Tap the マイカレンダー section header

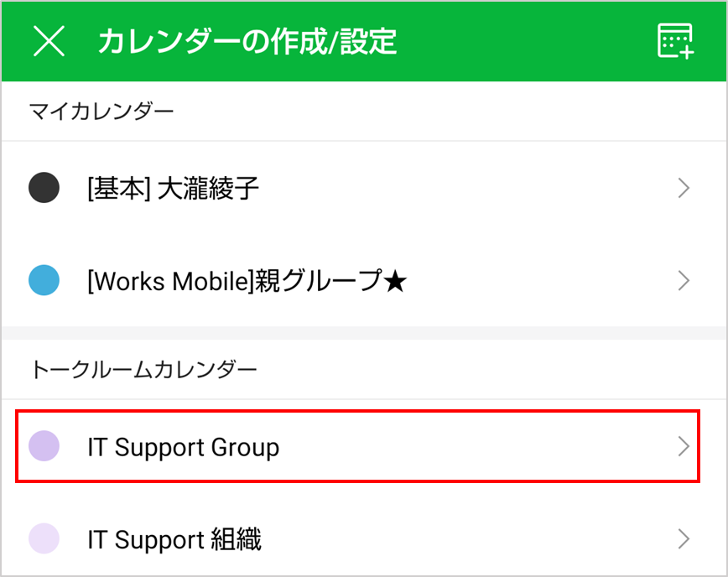(101, 111)
